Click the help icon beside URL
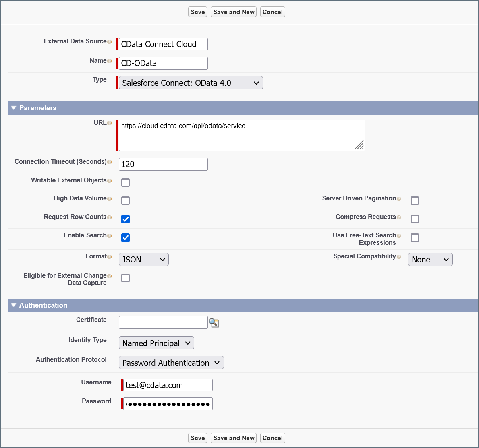This screenshot has height=448, width=479. click(x=110, y=123)
